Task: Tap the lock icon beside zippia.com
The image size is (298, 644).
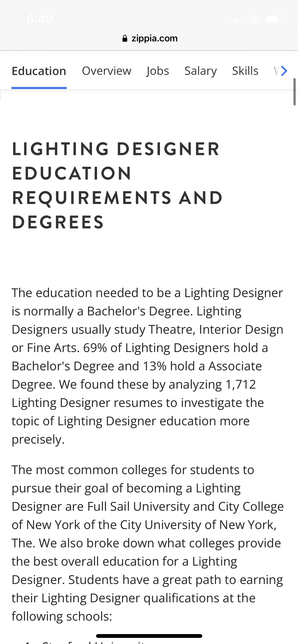Action: (x=125, y=38)
